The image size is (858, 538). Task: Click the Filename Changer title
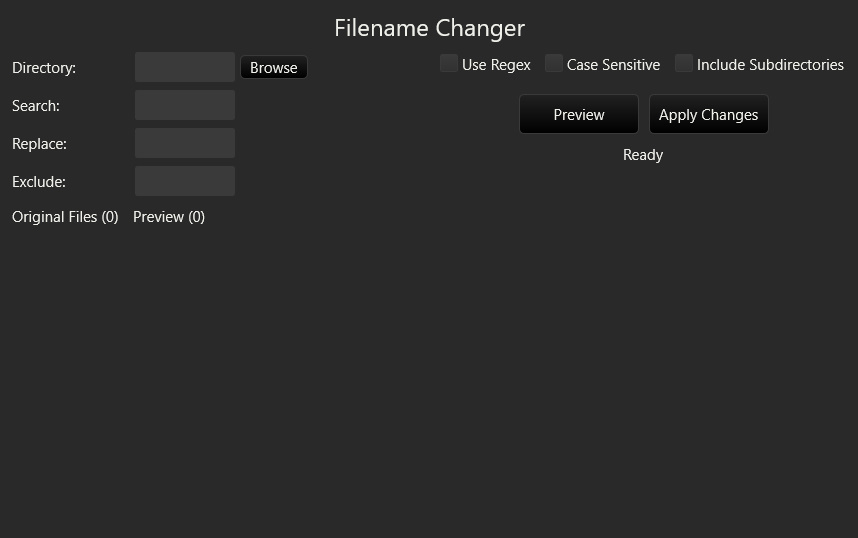[429, 28]
